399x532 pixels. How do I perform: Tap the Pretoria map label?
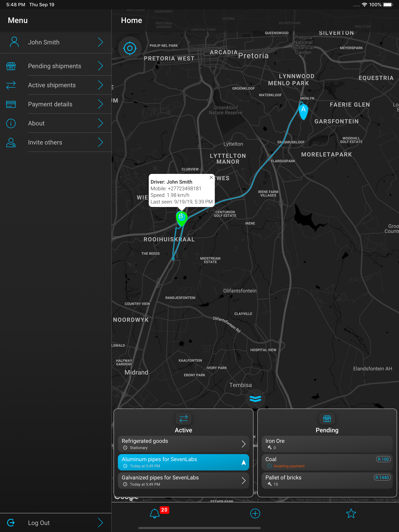pos(253,55)
